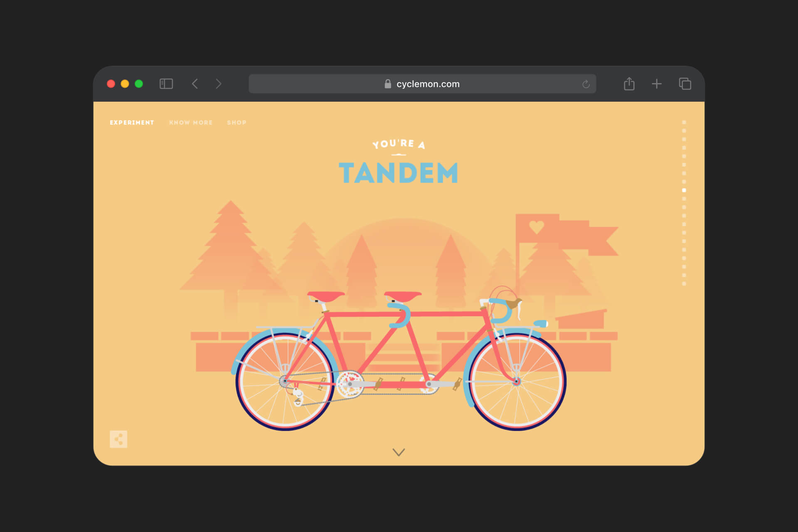This screenshot has width=798, height=532.
Task: Open the EXPERIMENT navigation menu item
Action: [x=132, y=122]
